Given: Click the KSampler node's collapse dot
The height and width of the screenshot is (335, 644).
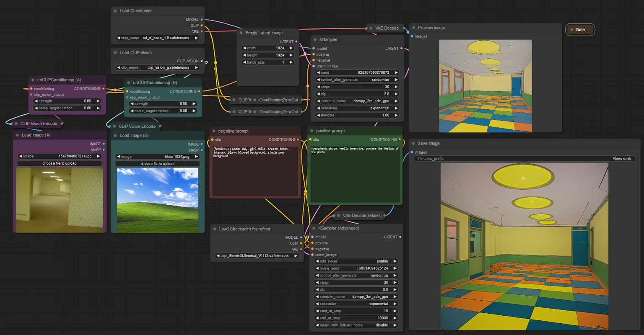Looking at the screenshot, I should tap(315, 40).
